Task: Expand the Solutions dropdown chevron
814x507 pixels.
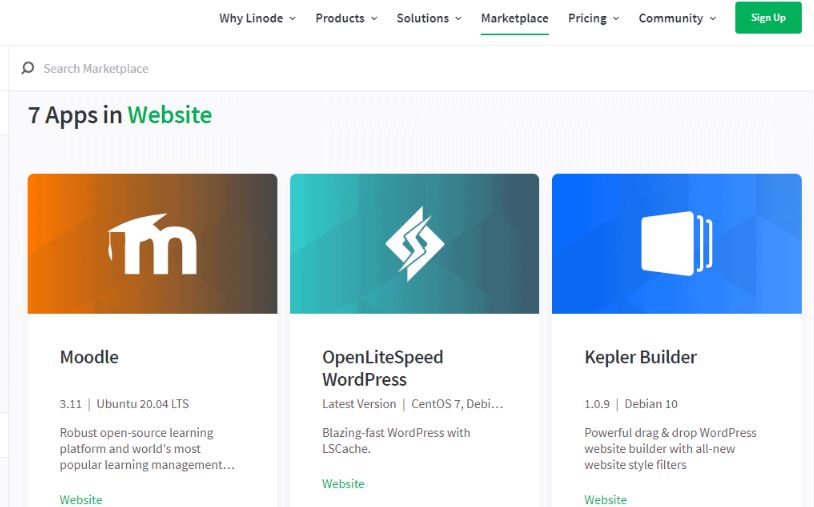Action: click(458, 18)
